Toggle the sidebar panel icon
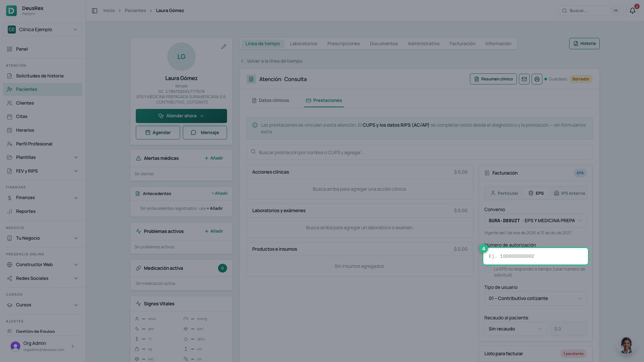This screenshot has height=362, width=644. [x=95, y=11]
